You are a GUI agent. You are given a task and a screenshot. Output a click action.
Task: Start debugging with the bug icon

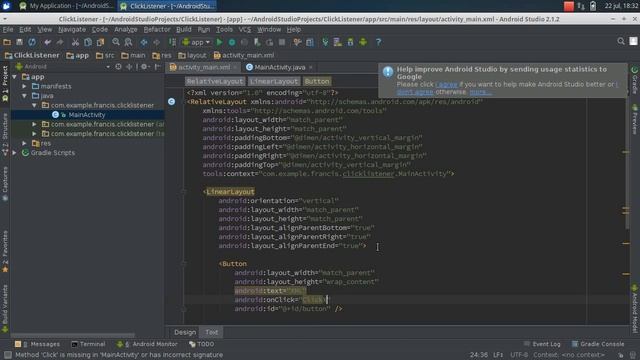232,42
